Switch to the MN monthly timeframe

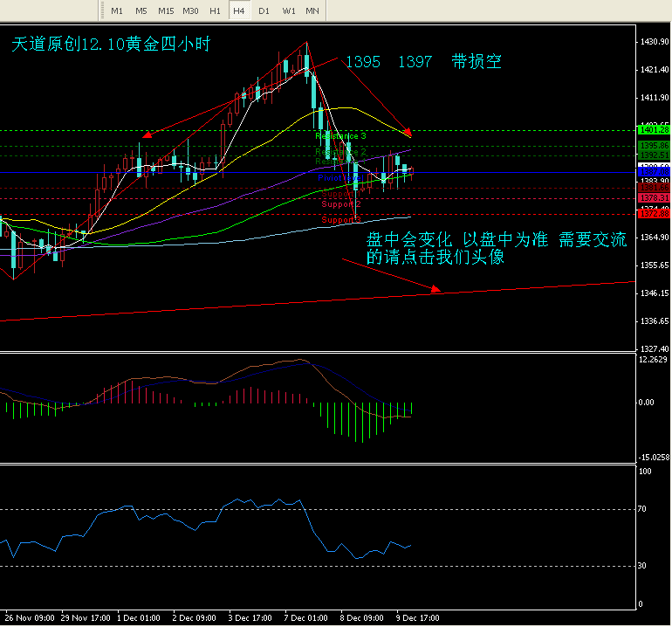(312, 10)
